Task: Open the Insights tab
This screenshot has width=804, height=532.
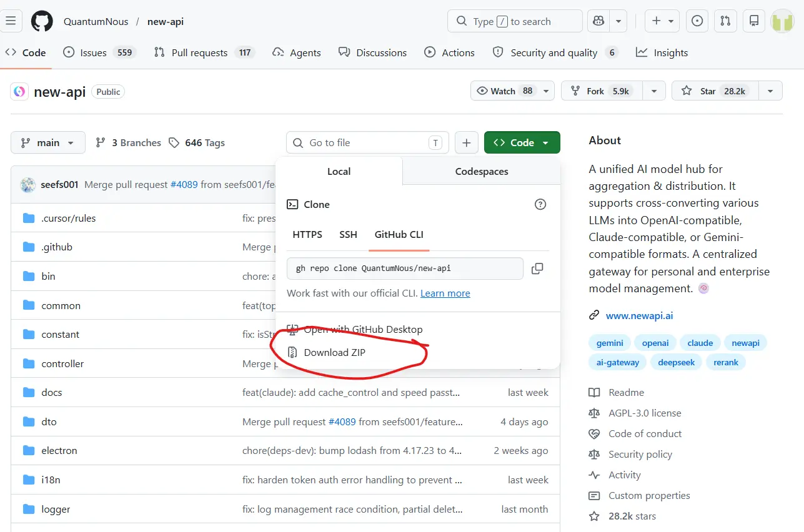Action: coord(662,52)
